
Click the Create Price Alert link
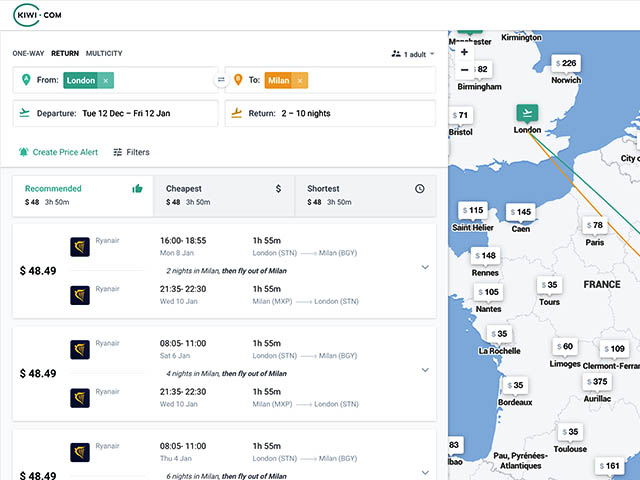66,152
